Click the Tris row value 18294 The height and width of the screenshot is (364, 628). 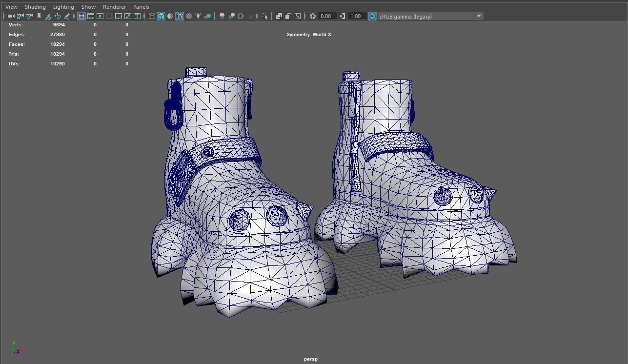57,54
